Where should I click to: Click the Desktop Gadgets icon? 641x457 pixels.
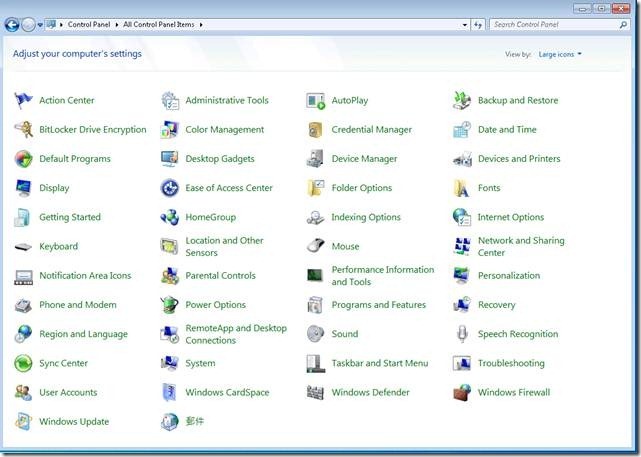(x=170, y=159)
